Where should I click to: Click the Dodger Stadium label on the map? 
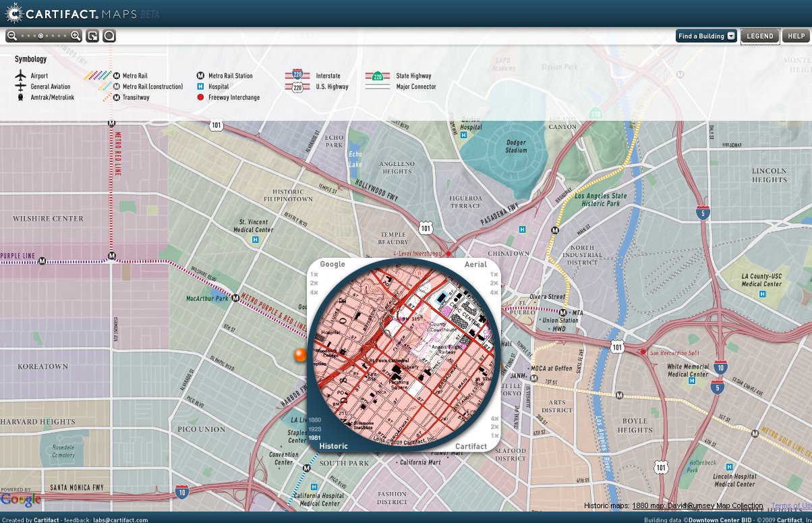(517, 146)
